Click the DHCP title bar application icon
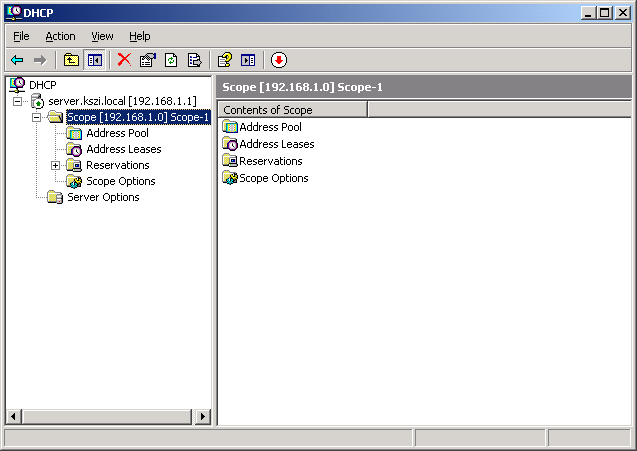 pos(14,13)
